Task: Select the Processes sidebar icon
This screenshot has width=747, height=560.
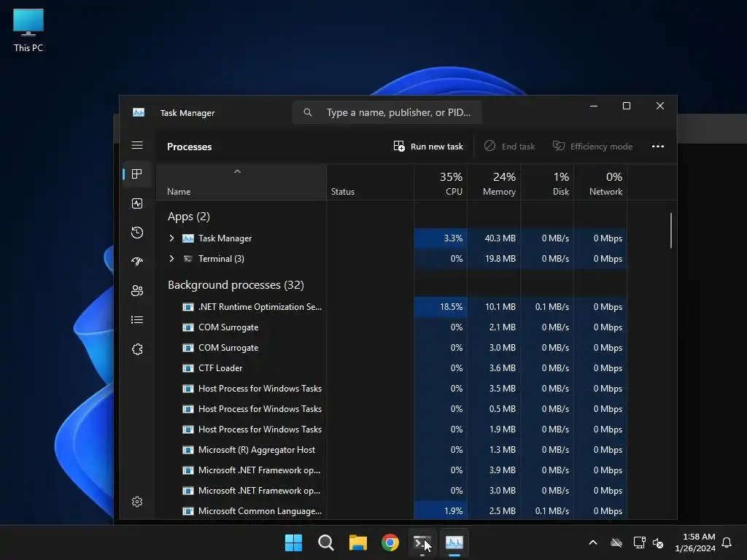Action: [137, 174]
